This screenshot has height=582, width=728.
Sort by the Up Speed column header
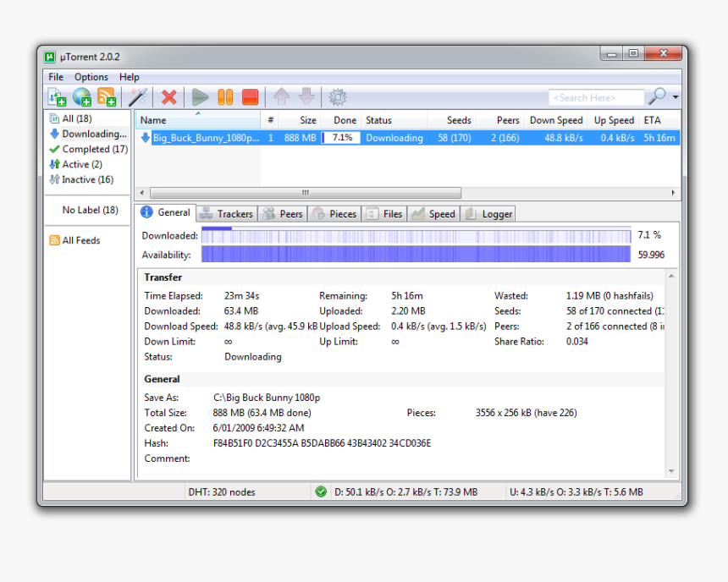pos(614,120)
